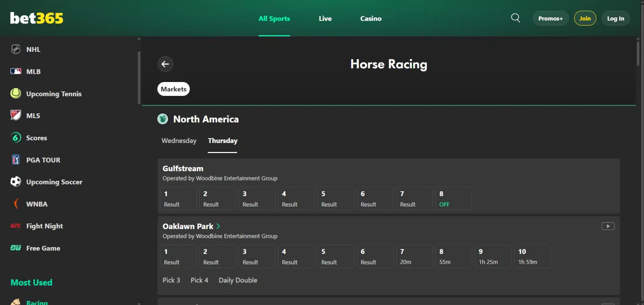This screenshot has width=644, height=305.
Task: Open the Live tab
Action: coord(325,18)
